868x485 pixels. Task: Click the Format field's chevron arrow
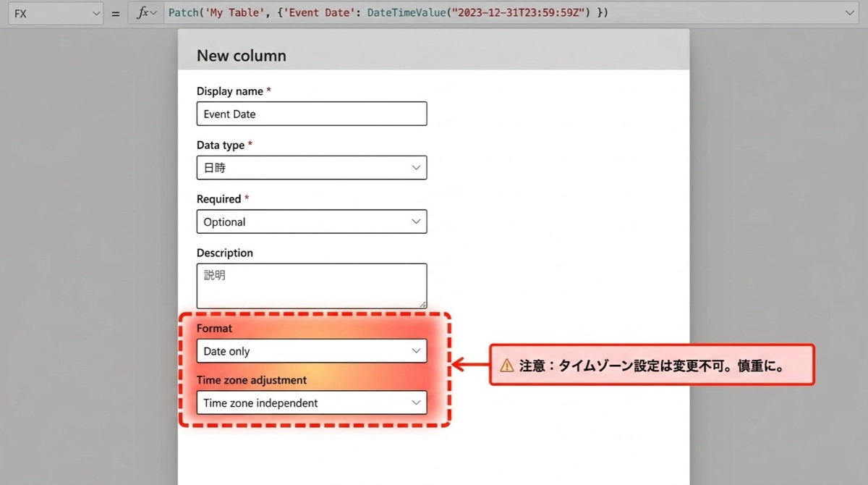416,351
